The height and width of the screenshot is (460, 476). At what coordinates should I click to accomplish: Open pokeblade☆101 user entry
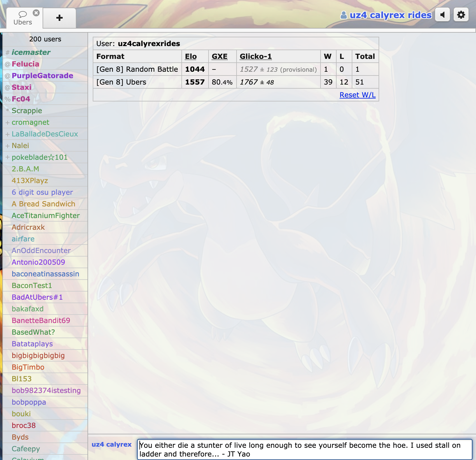39,157
